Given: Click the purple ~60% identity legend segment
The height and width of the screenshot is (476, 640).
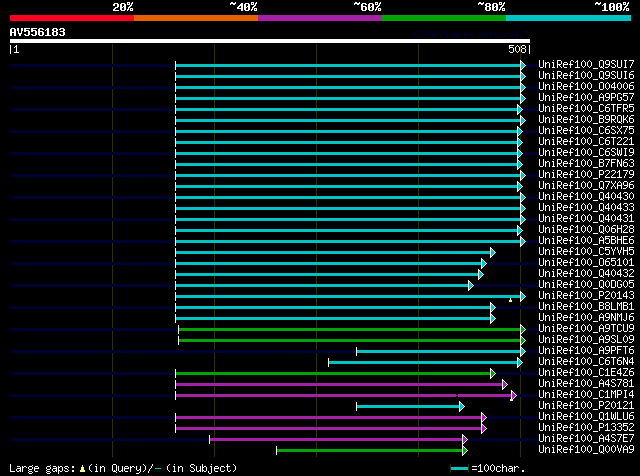Looking at the screenshot, I should tap(320, 18).
